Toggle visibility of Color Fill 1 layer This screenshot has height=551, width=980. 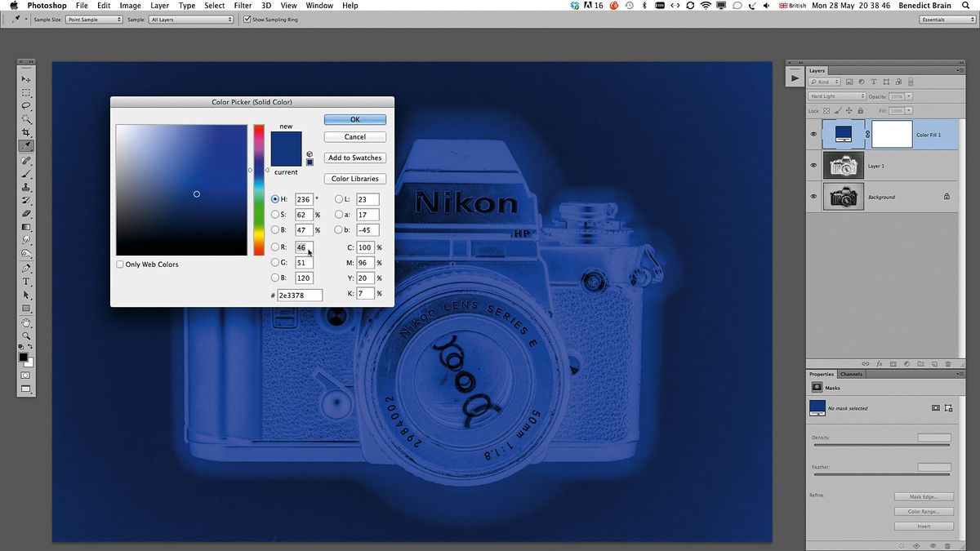[x=813, y=134]
